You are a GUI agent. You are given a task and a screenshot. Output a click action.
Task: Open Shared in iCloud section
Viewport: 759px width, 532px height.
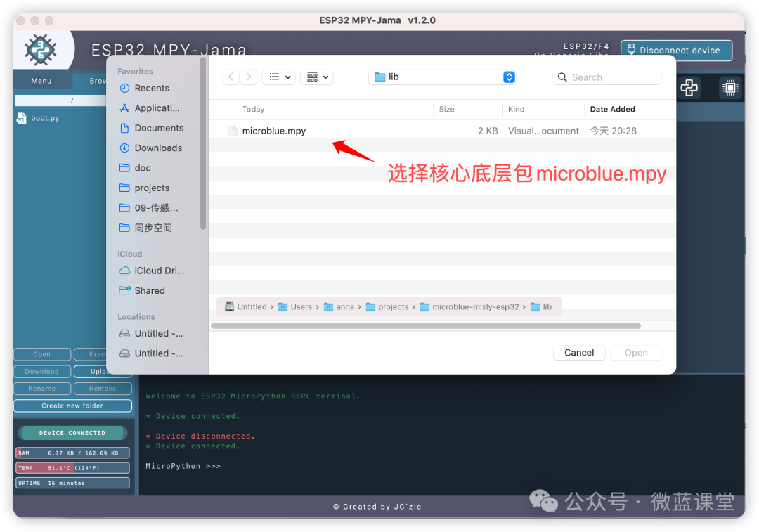coord(151,290)
